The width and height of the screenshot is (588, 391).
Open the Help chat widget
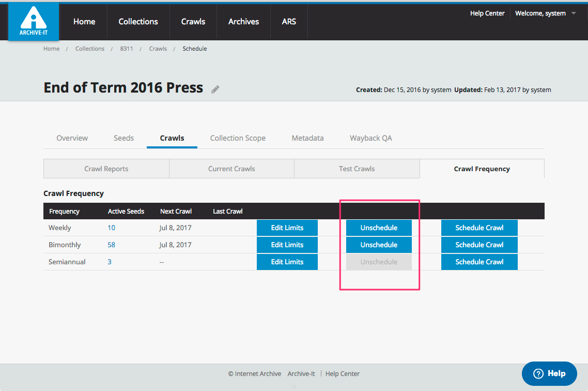549,373
